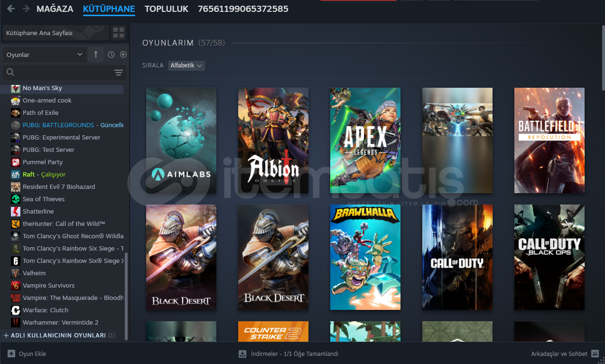The height and width of the screenshot is (364, 605).
Task: Toggle sort order up-arrow button
Action: (95, 55)
